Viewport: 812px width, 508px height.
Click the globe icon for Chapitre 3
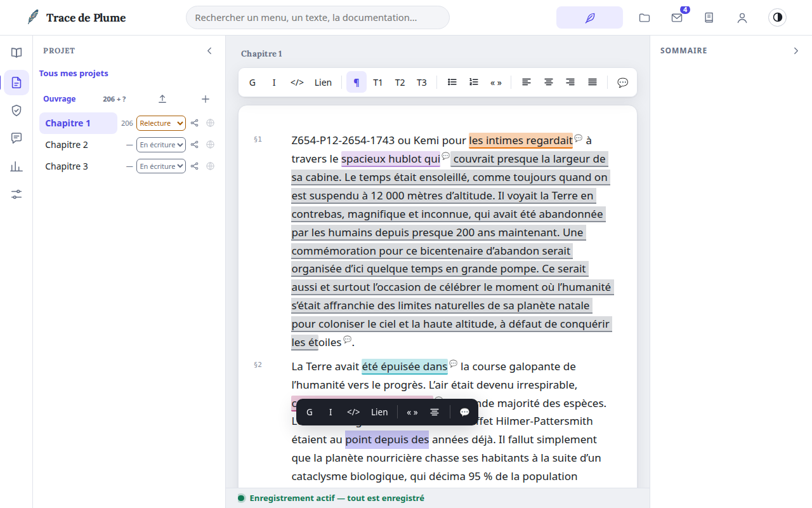point(211,166)
